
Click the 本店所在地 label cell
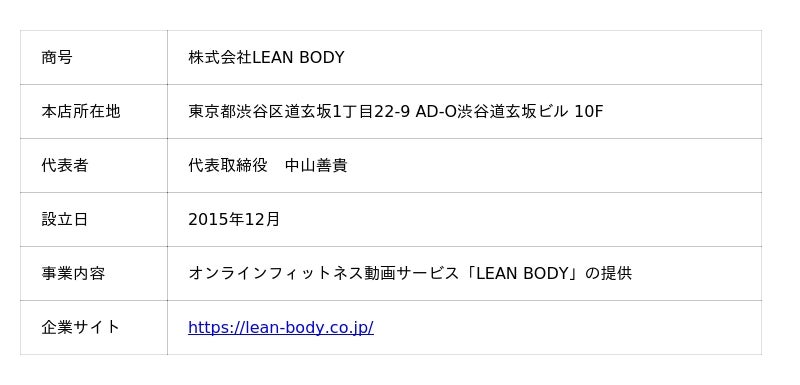(x=94, y=112)
